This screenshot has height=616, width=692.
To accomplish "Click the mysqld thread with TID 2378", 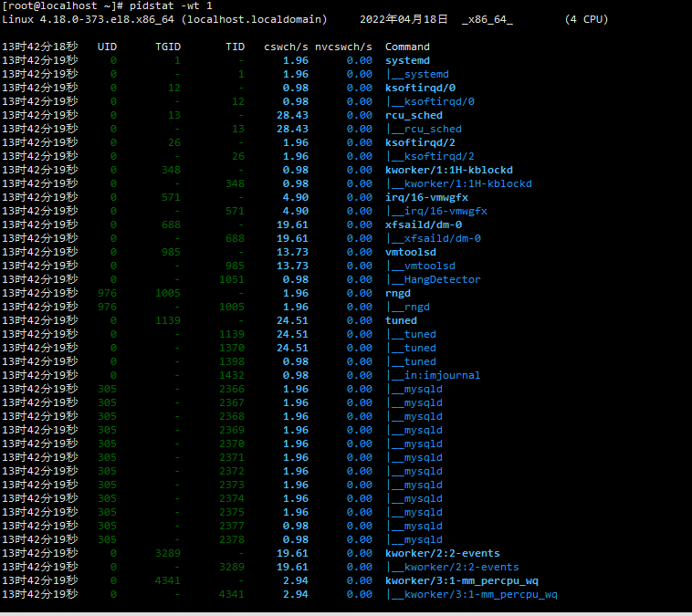I will coord(414,539).
